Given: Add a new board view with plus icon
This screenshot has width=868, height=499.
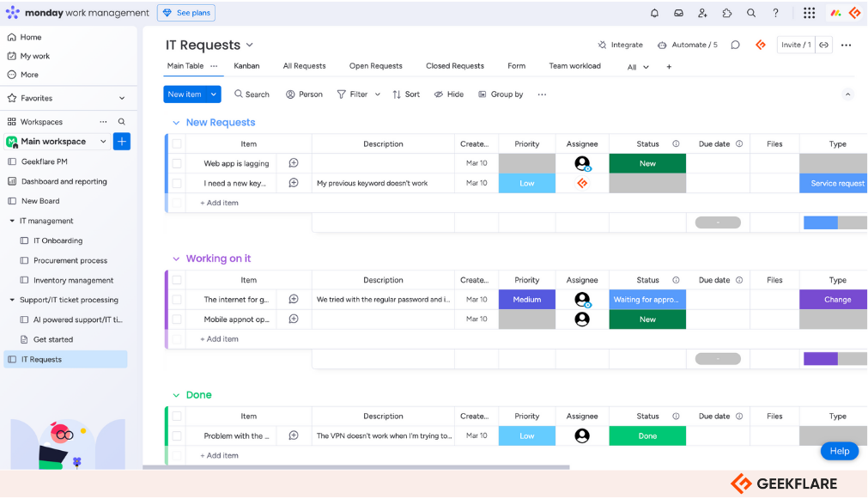Looking at the screenshot, I should (x=669, y=66).
